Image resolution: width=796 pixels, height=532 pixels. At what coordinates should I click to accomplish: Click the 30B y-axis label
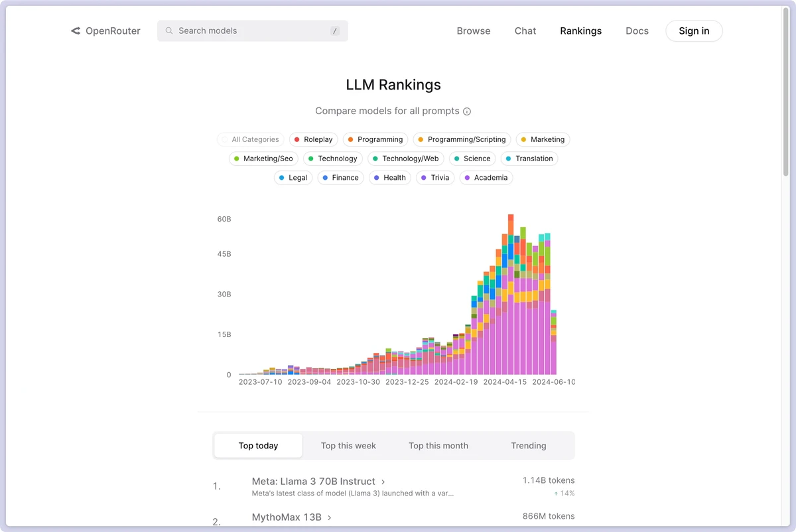(224, 294)
